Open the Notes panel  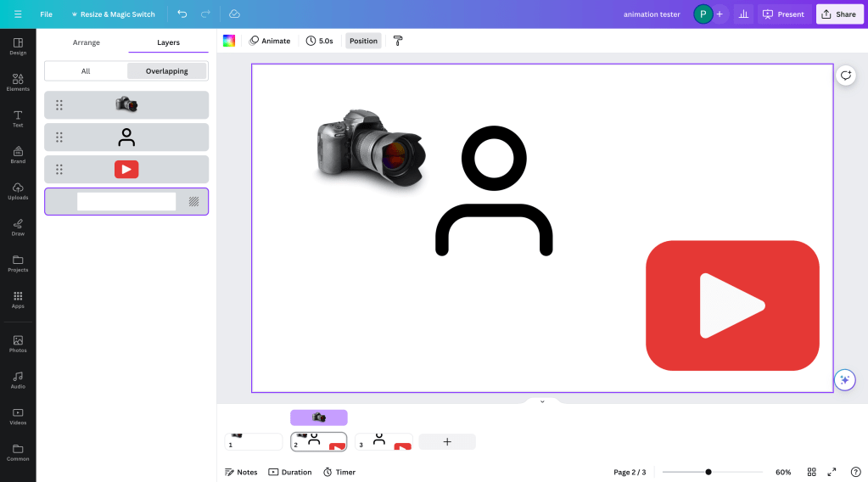(x=241, y=472)
